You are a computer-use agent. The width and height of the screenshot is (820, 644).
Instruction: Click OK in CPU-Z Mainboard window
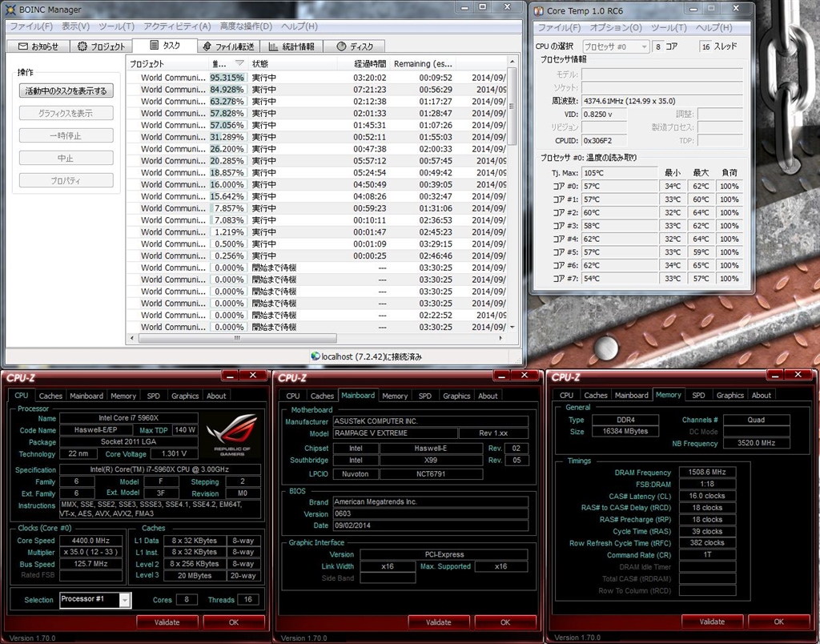[x=504, y=622]
